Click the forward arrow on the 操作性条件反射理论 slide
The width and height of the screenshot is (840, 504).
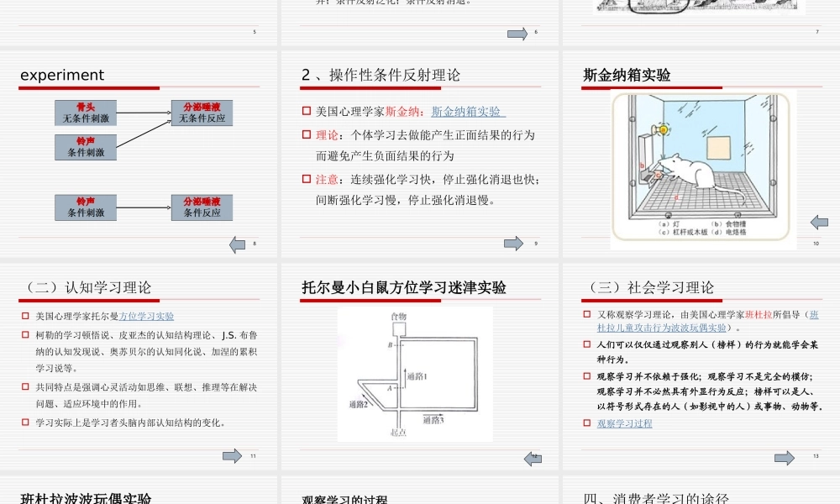[x=512, y=242]
